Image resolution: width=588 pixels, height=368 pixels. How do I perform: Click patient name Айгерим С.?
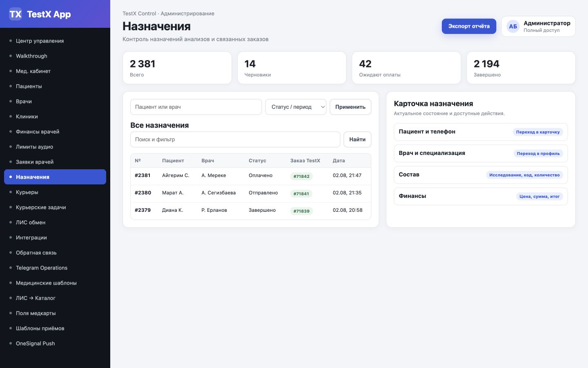pyautogui.click(x=176, y=175)
